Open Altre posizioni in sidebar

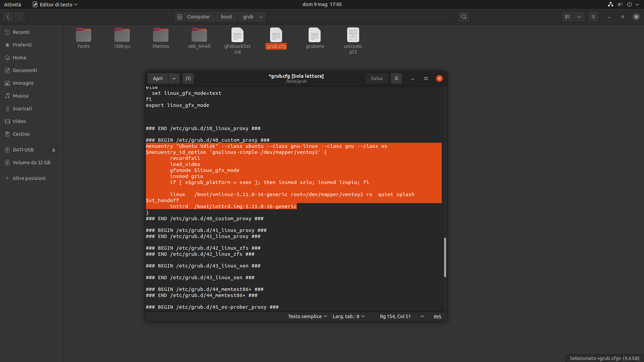(32, 178)
